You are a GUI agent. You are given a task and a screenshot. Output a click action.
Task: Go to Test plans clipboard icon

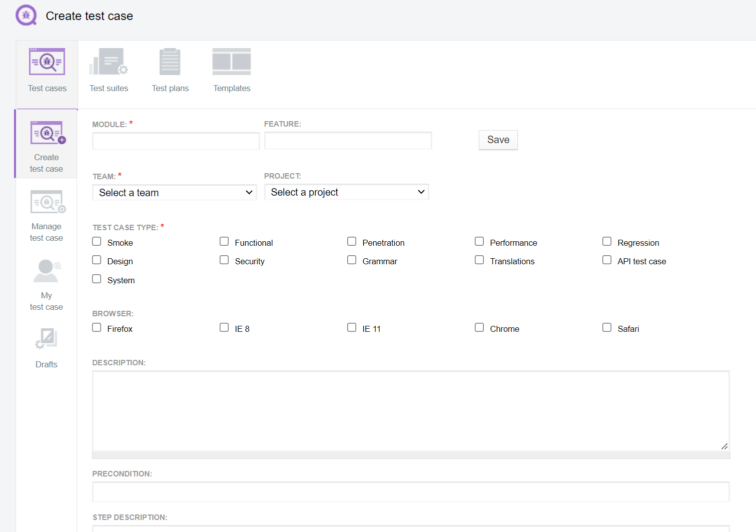coord(170,62)
